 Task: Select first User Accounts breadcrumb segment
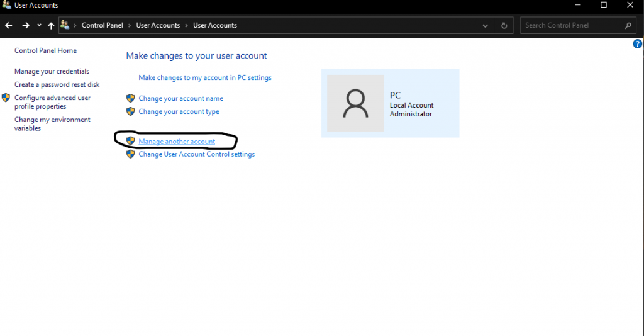click(x=158, y=25)
